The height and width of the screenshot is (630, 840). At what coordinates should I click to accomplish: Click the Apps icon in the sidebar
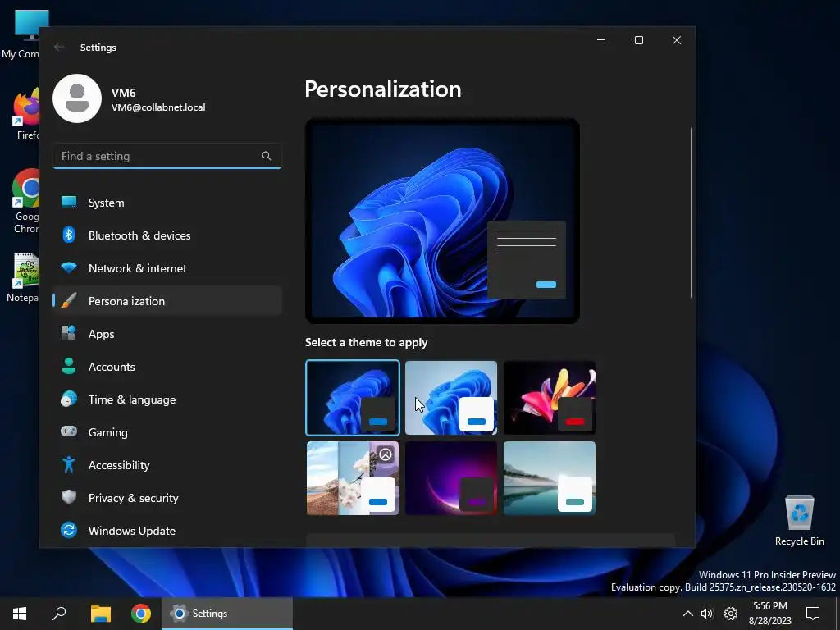point(69,333)
